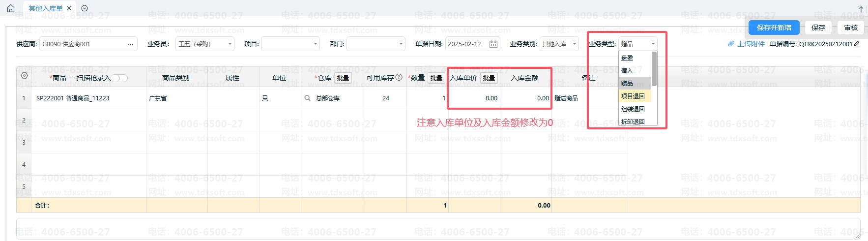The image size is (868, 241).
Task: Click the 单据日期 2025-02-12 field
Action: pos(473,44)
